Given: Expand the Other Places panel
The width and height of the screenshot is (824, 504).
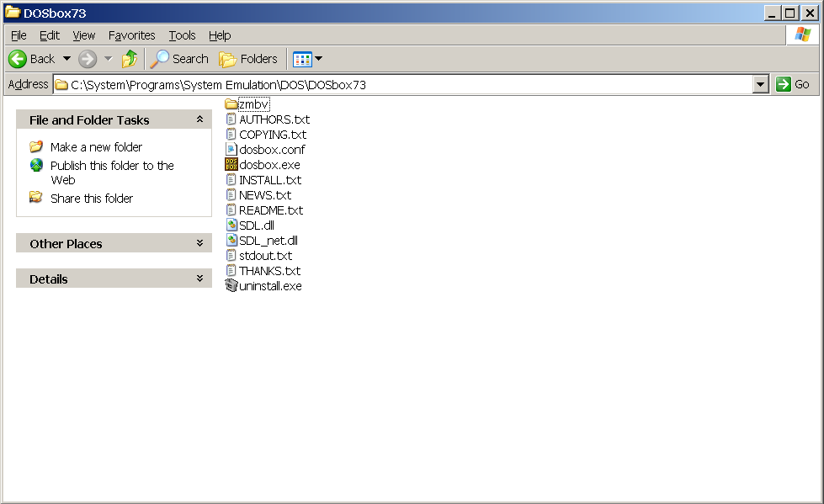Looking at the screenshot, I should click(199, 243).
